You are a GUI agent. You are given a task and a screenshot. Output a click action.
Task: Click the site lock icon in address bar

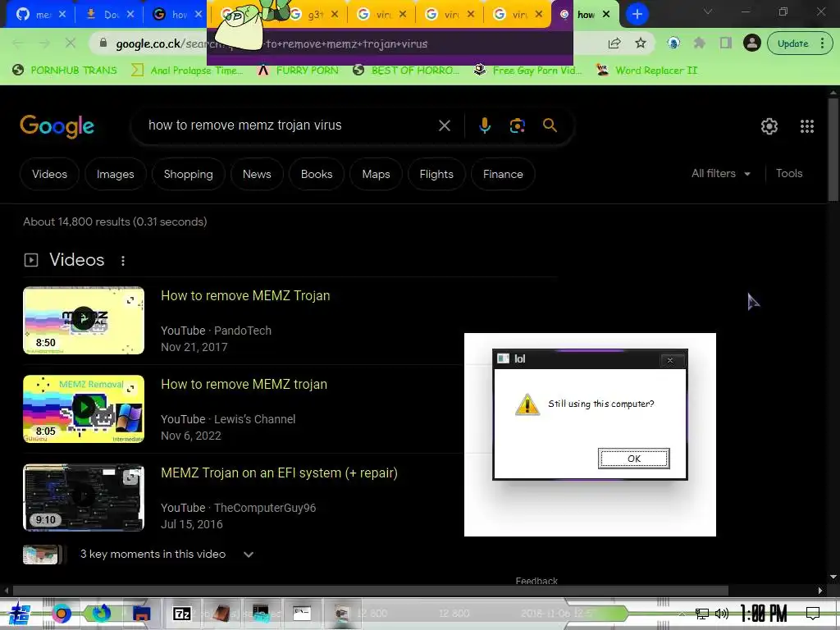tap(103, 43)
